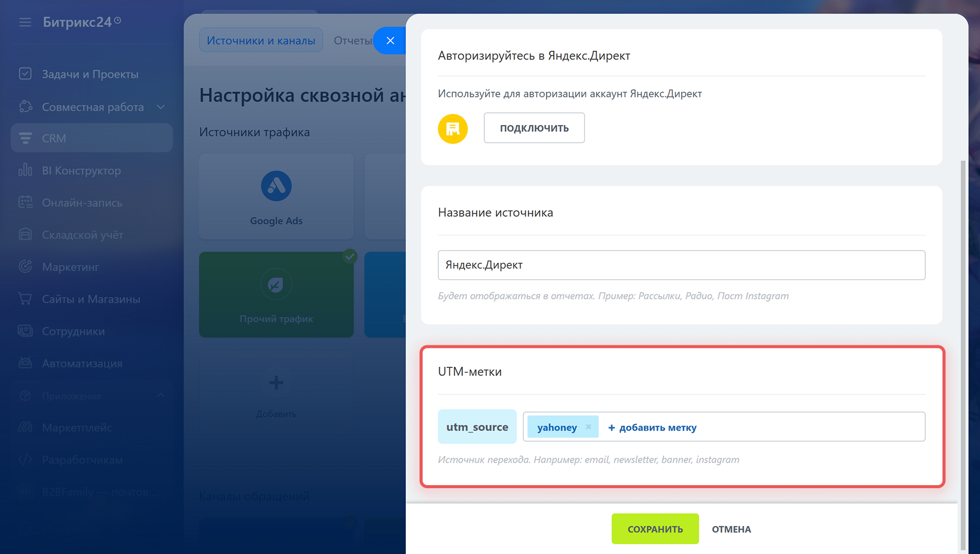Viewport: 980px width, 554px height.
Task: Click the plus icon to add a source
Action: [x=276, y=383]
